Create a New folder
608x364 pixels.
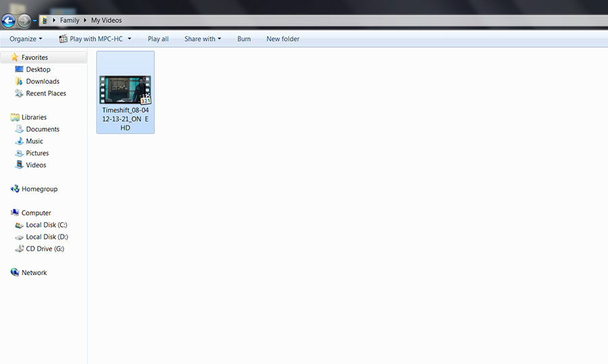coord(282,38)
